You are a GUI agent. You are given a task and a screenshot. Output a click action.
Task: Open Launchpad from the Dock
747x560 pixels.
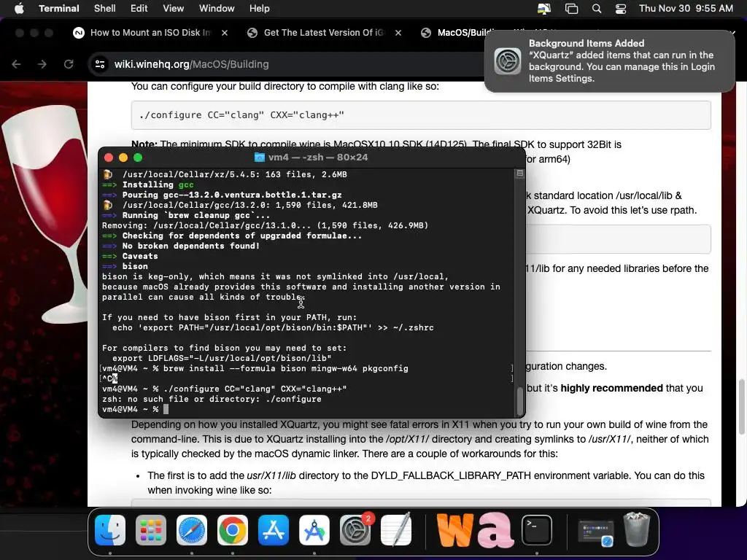pos(150,530)
